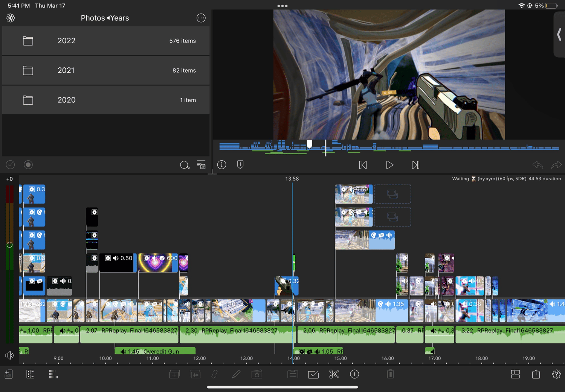Open the favorites star clip icon
The width and height of the screenshot is (565, 392).
pyautogui.click(x=257, y=374)
